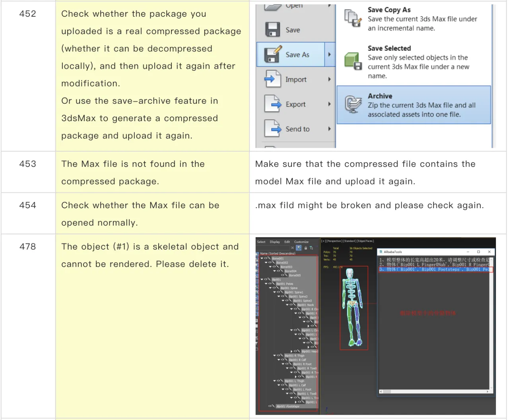Expand the Export submenu arrow
The image size is (509, 420).
[x=329, y=104]
